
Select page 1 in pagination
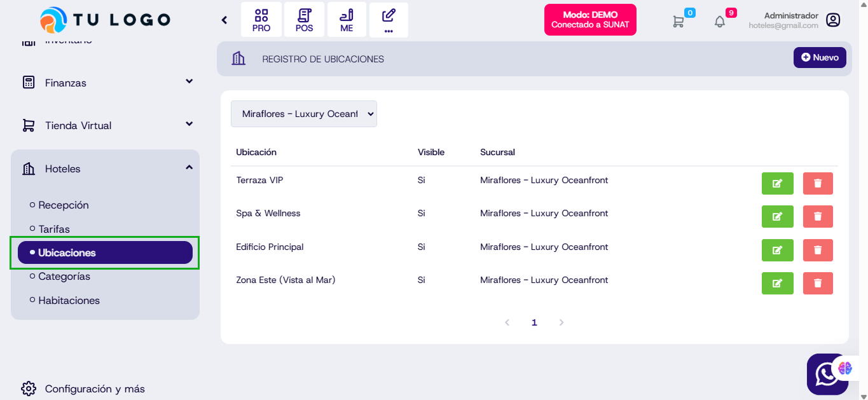[x=534, y=322]
